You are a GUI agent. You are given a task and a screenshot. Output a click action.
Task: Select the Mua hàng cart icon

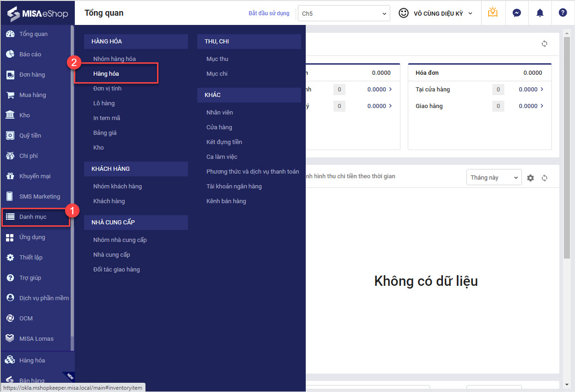[x=10, y=95]
